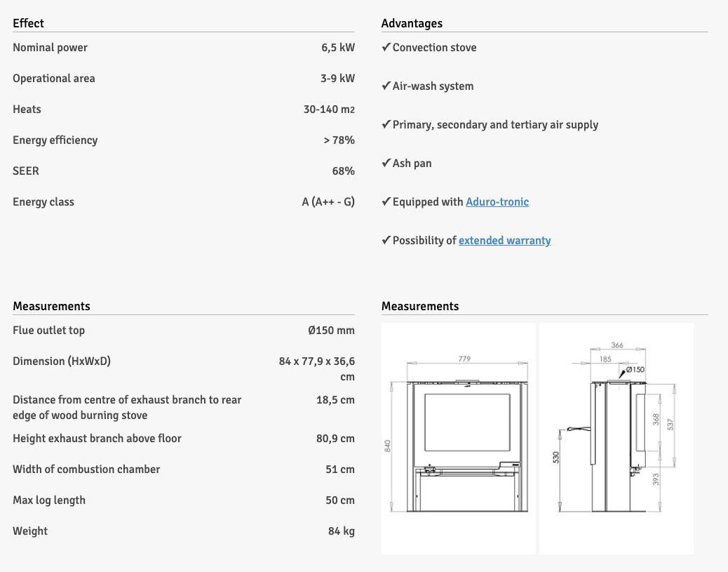Click the Max log length row label
728x572 pixels.
click(x=49, y=500)
